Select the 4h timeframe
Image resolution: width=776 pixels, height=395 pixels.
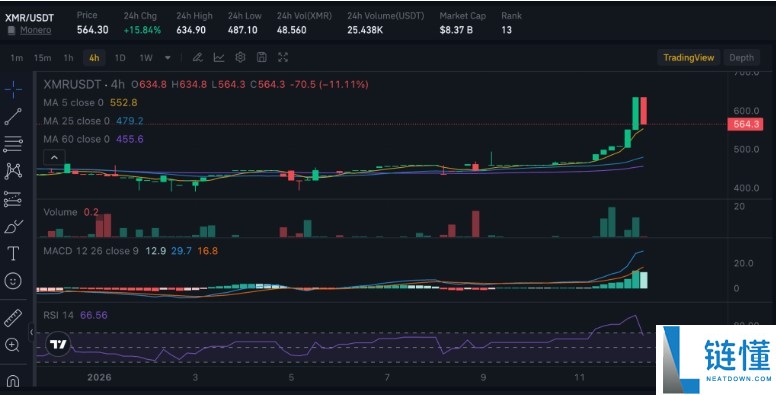click(94, 58)
